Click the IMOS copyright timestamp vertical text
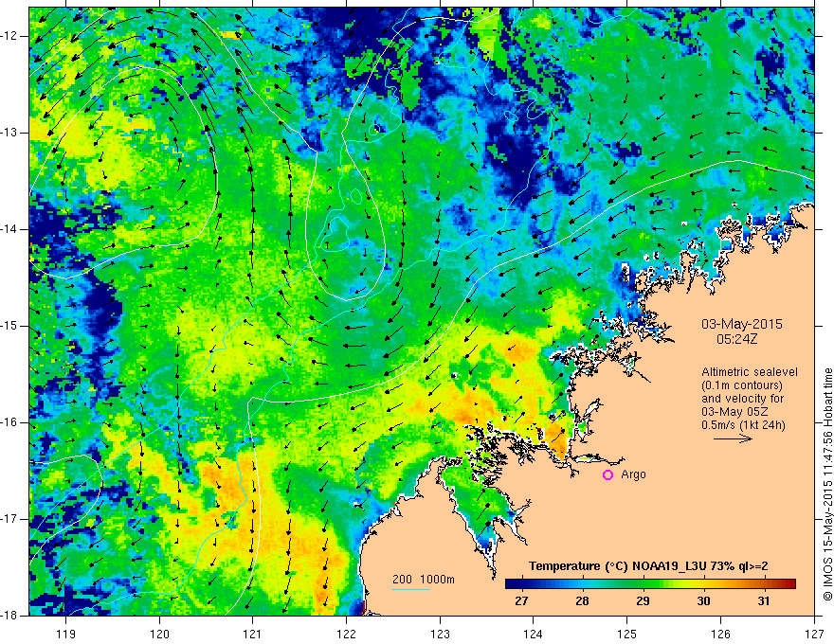 [827, 485]
